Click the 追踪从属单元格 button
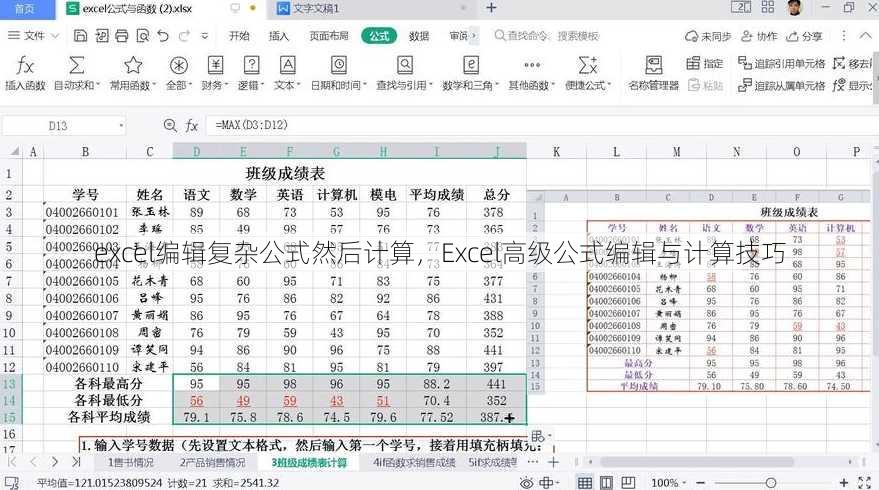 click(781, 86)
